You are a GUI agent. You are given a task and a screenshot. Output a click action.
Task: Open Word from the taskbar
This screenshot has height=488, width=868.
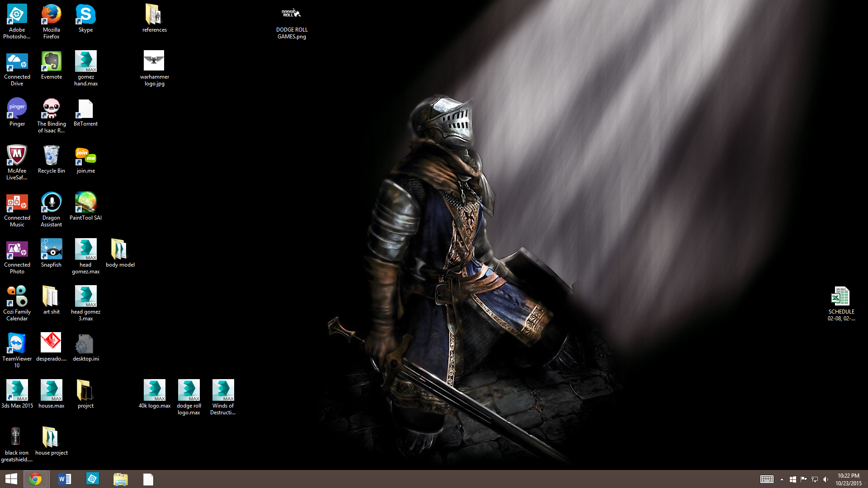64,479
